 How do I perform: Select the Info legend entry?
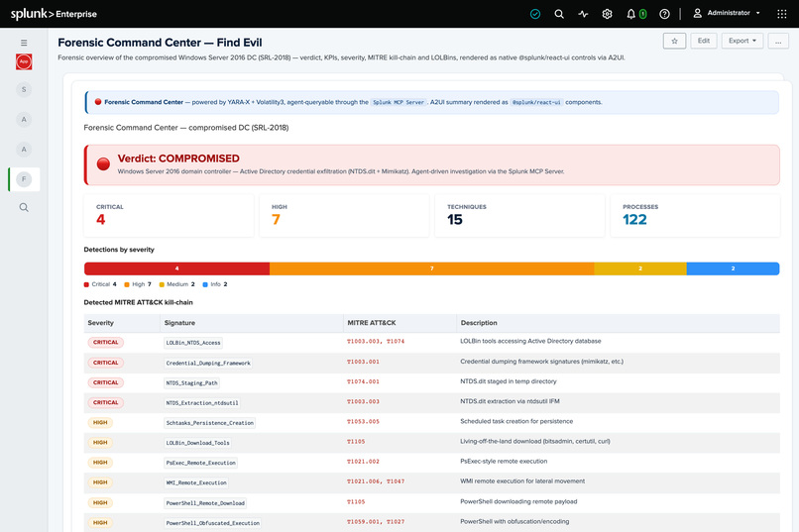(215, 284)
